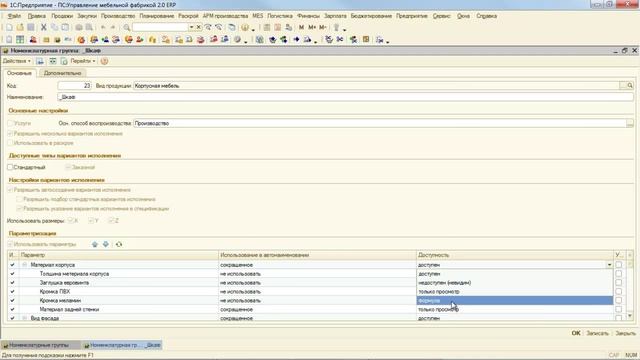Select только просмотр option below доступен

[x=514, y=291]
